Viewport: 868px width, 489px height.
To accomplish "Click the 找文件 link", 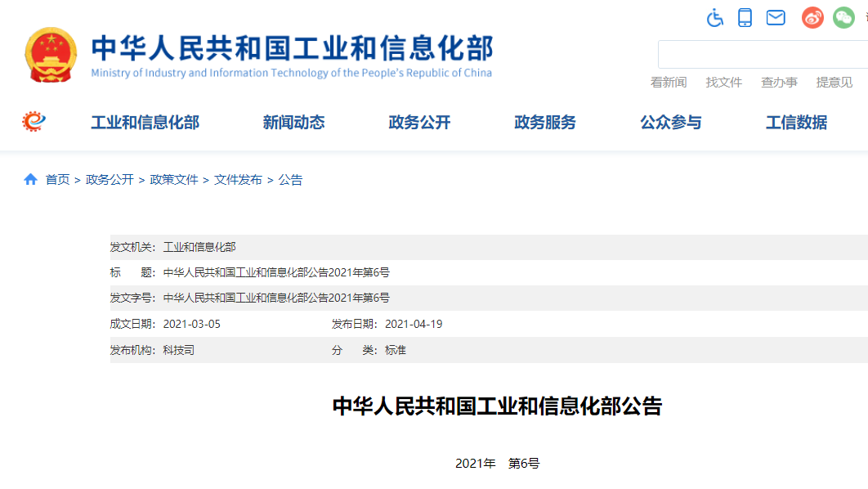I will pos(724,82).
